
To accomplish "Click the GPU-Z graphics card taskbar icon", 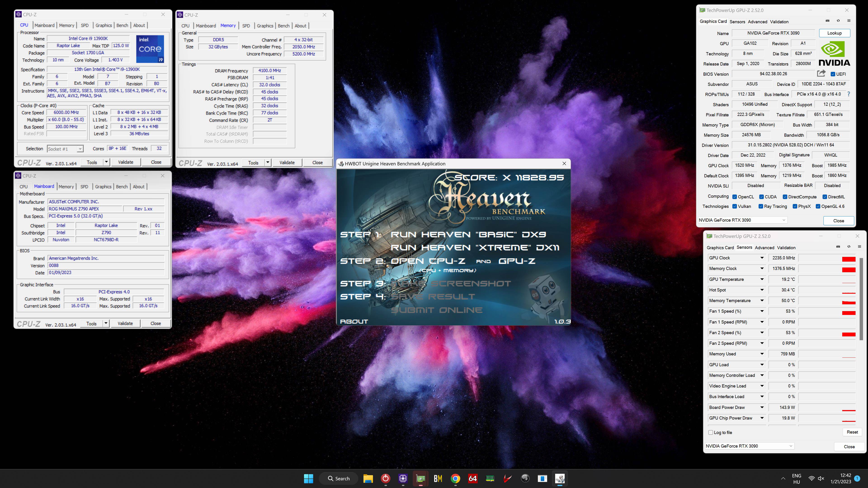I will click(x=420, y=478).
